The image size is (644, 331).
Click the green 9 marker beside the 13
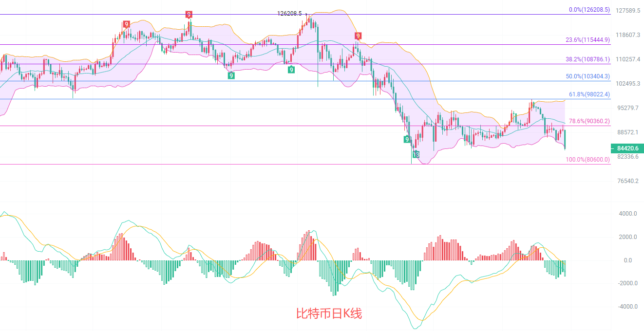pyautogui.click(x=407, y=140)
